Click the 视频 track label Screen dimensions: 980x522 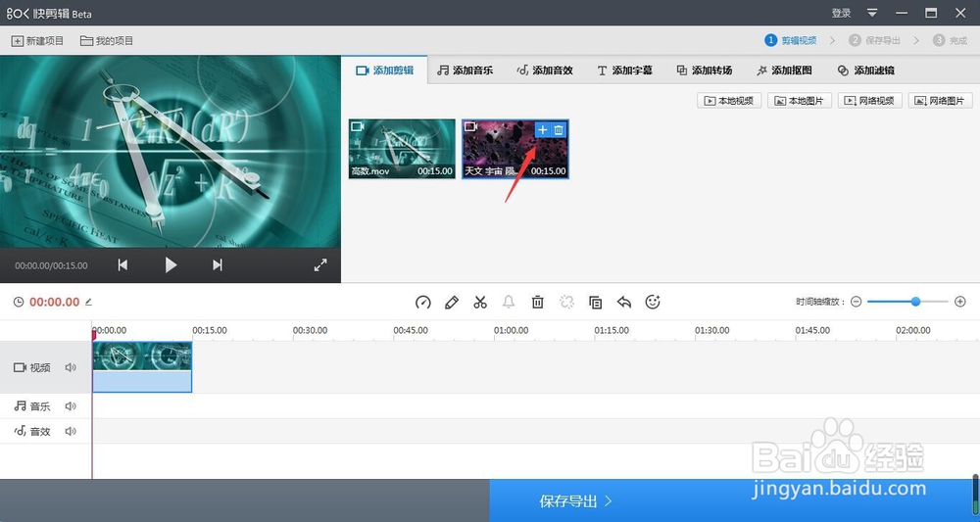pyautogui.click(x=32, y=368)
